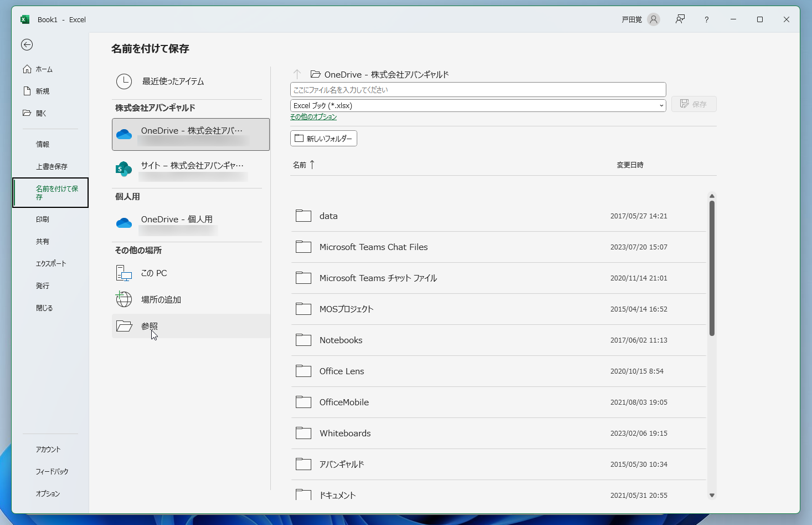Select この PC location
The image size is (812, 525).
[191, 273]
